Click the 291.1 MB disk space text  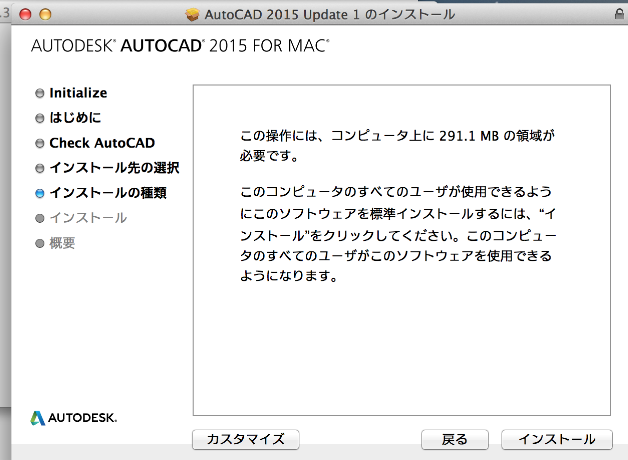point(469,136)
